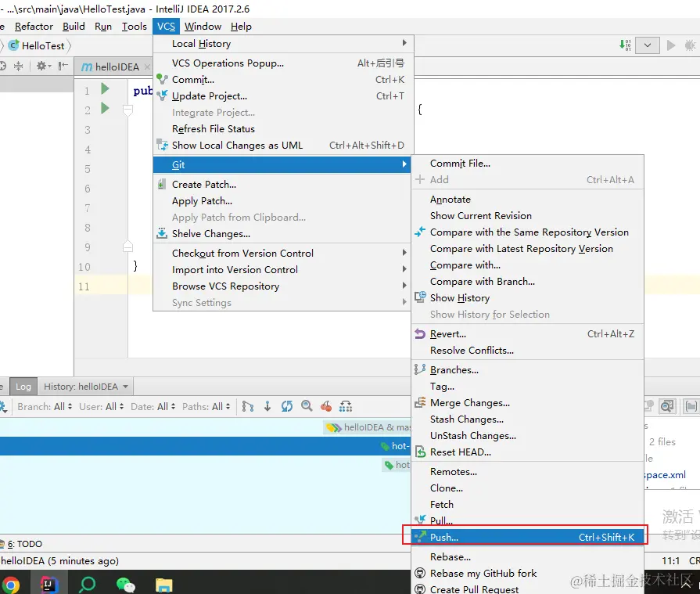Click the Revert undo arrow icon

click(420, 333)
